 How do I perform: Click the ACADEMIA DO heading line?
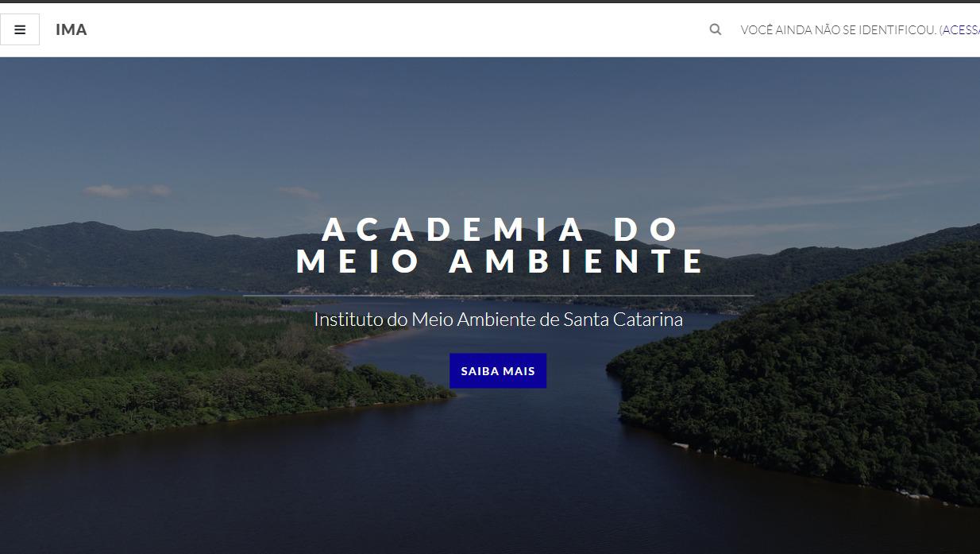[x=500, y=230]
